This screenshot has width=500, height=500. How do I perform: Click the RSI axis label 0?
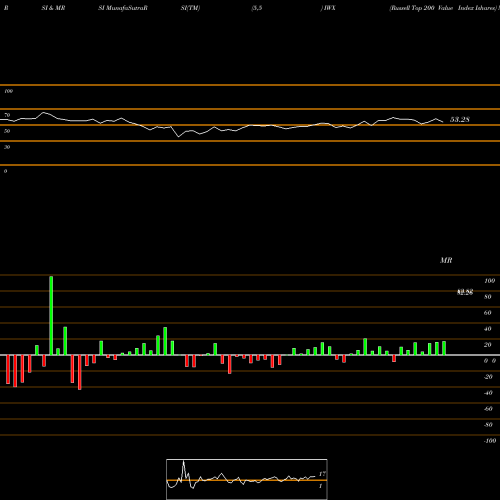(x=5, y=171)
